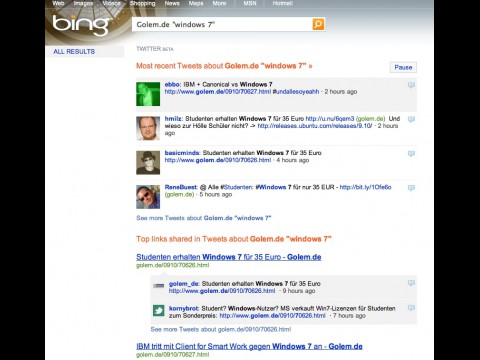Image resolution: width=480 pixels, height=360 pixels.
Task: Open the kornybrot username link
Action: (x=184, y=308)
